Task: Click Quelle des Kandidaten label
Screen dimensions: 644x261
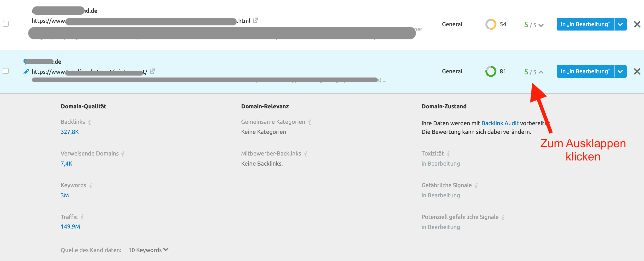Action: point(91,250)
